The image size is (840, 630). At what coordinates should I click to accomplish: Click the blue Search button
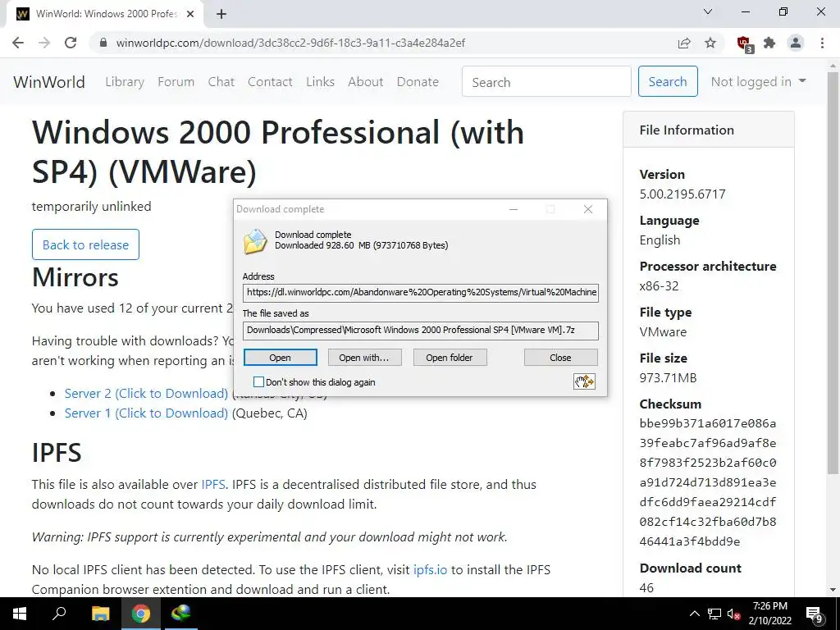tap(668, 81)
